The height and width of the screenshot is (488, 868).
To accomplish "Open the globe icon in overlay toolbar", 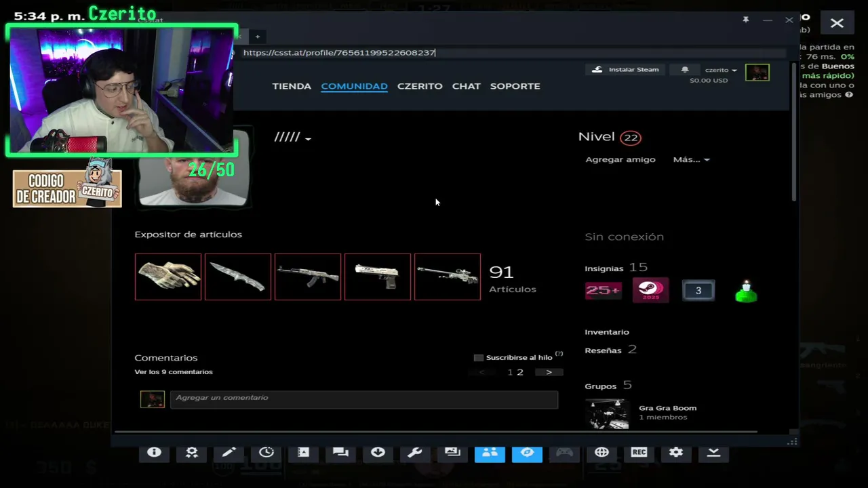I will [x=601, y=453].
